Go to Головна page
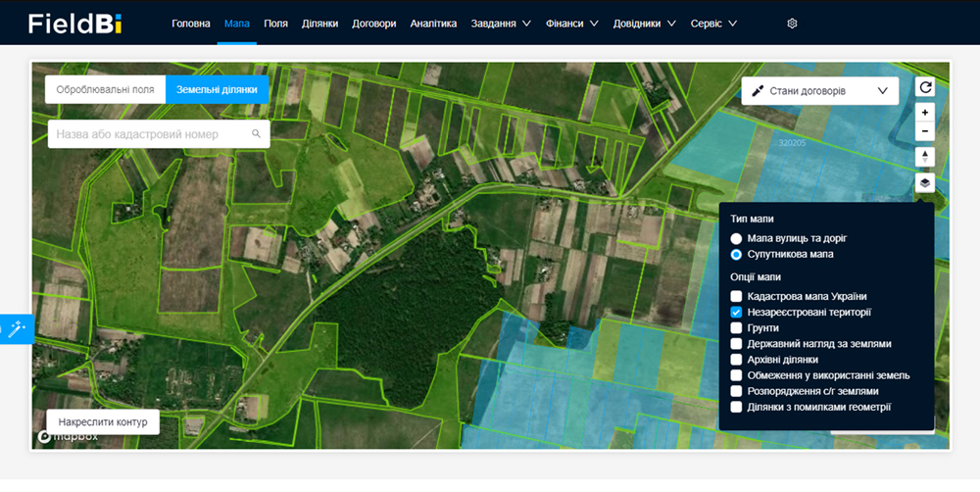The width and height of the screenshot is (980, 492). click(x=191, y=24)
